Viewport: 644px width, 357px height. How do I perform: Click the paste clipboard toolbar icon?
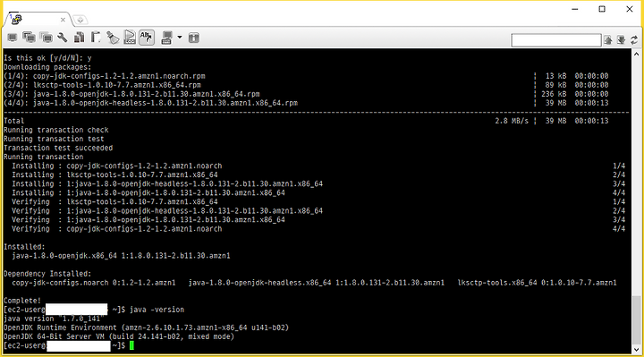[x=96, y=38]
